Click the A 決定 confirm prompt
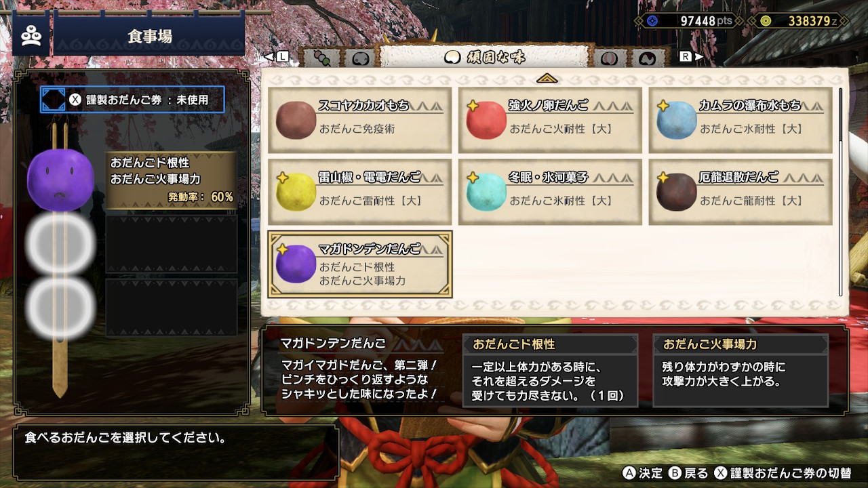868x488 pixels. [642, 473]
